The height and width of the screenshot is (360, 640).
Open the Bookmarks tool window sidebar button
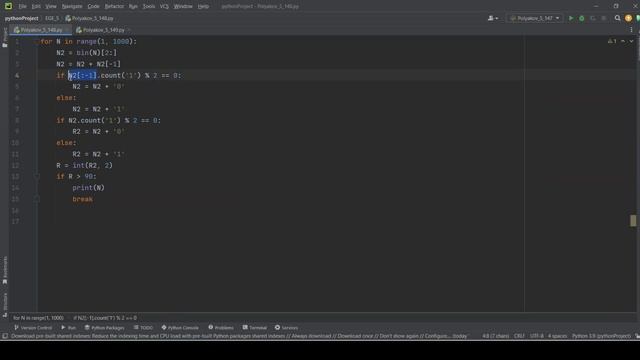(x=5, y=270)
